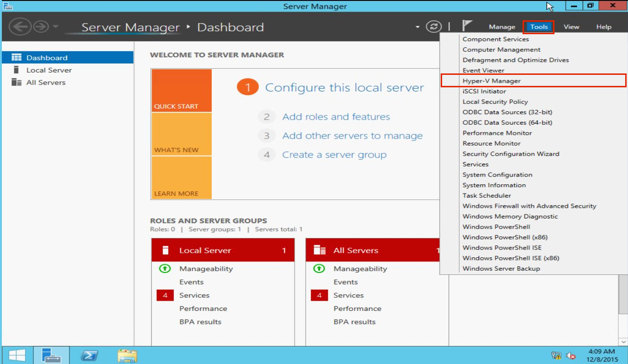The width and height of the screenshot is (628, 364).
Task: Select All Servers in the sidebar
Action: tap(46, 82)
